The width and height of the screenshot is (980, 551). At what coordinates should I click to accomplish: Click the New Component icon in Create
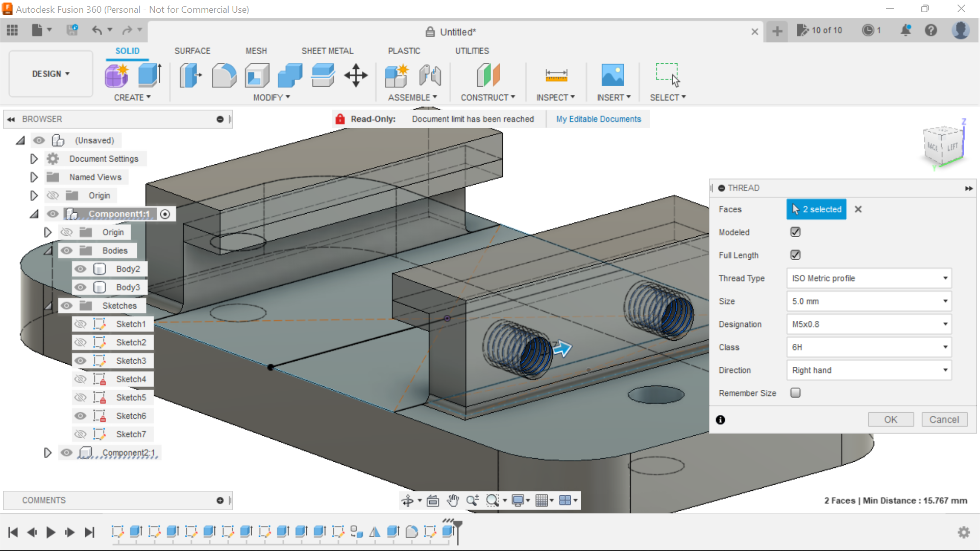(x=117, y=76)
